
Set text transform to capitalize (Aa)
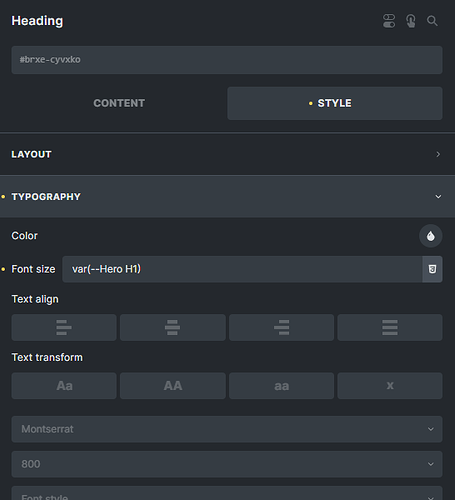click(64, 386)
